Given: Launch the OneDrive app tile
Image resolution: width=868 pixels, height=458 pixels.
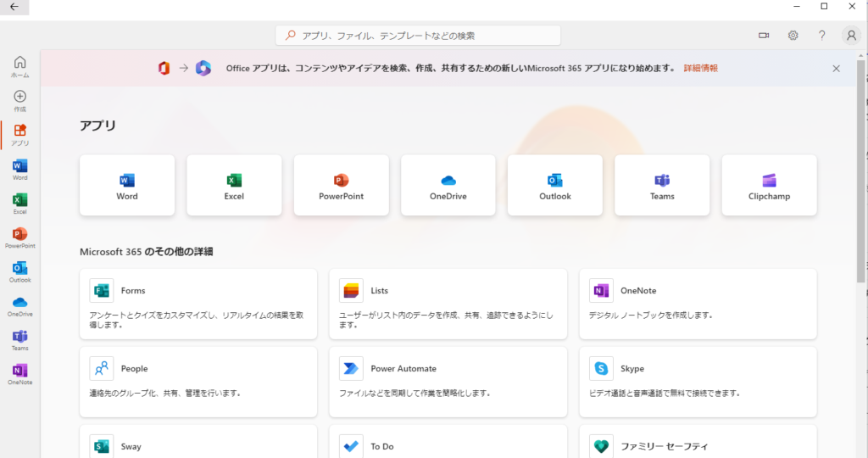Looking at the screenshot, I should coord(448,186).
